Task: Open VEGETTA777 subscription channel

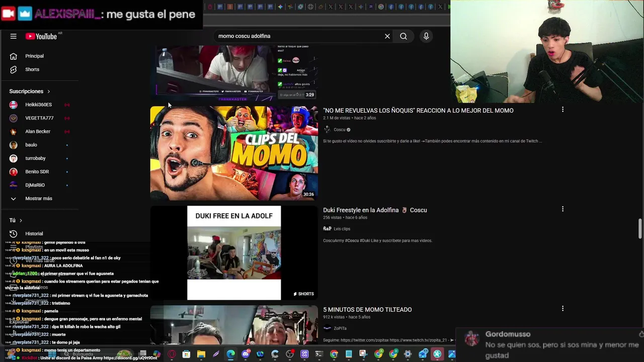Action: (x=39, y=118)
